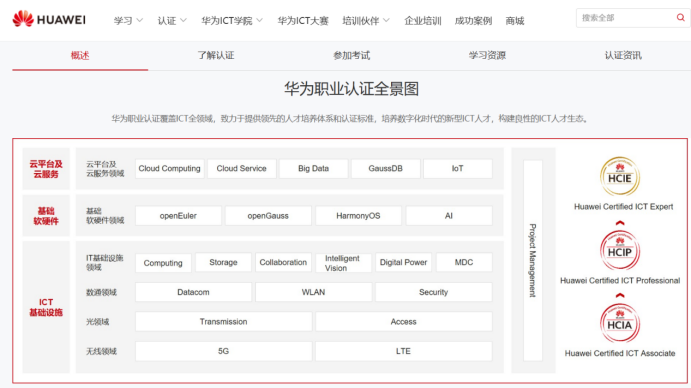Open the Datacom certification
The height and width of the screenshot is (388, 691).
tap(193, 292)
